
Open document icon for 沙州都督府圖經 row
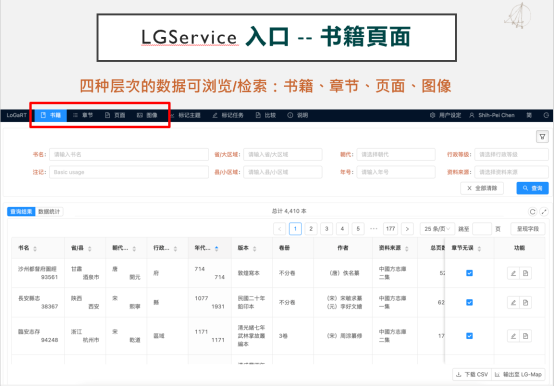525,273
